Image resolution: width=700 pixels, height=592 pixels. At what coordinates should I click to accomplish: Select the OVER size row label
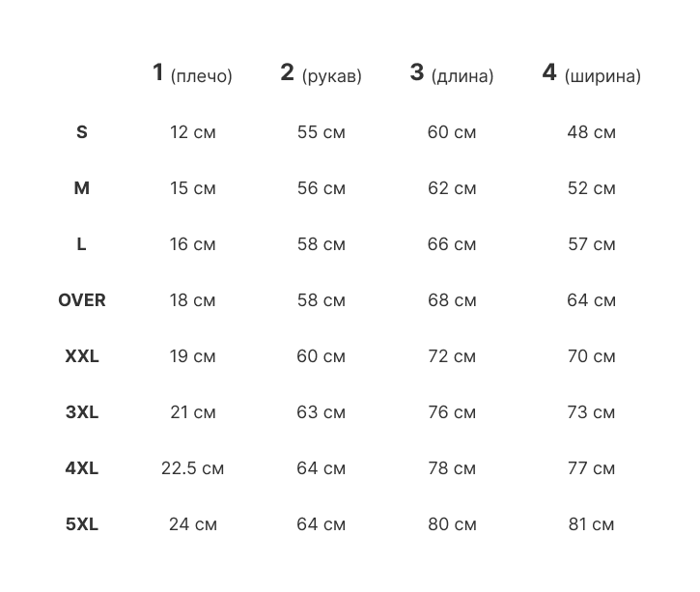click(x=81, y=300)
